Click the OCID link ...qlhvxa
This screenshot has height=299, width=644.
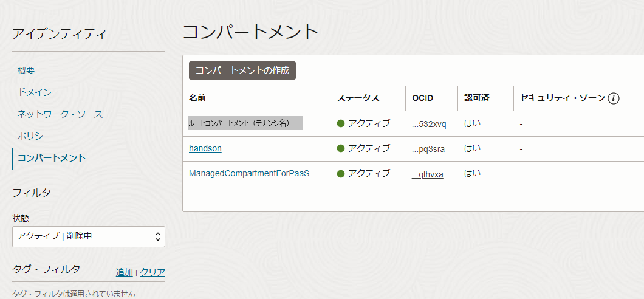[428, 174]
